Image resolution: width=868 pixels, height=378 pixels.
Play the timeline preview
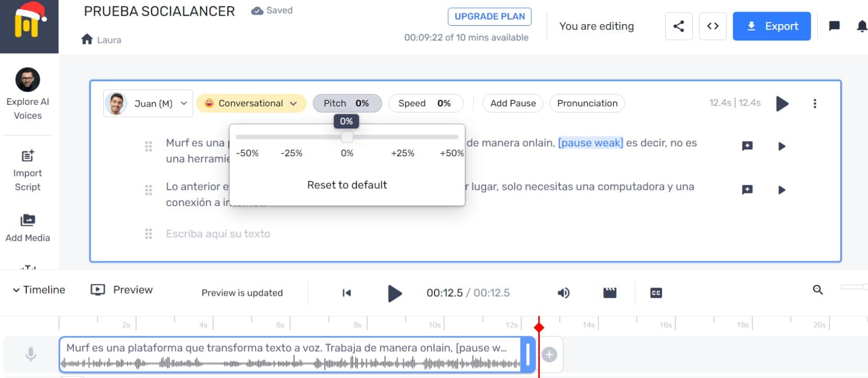click(x=395, y=293)
